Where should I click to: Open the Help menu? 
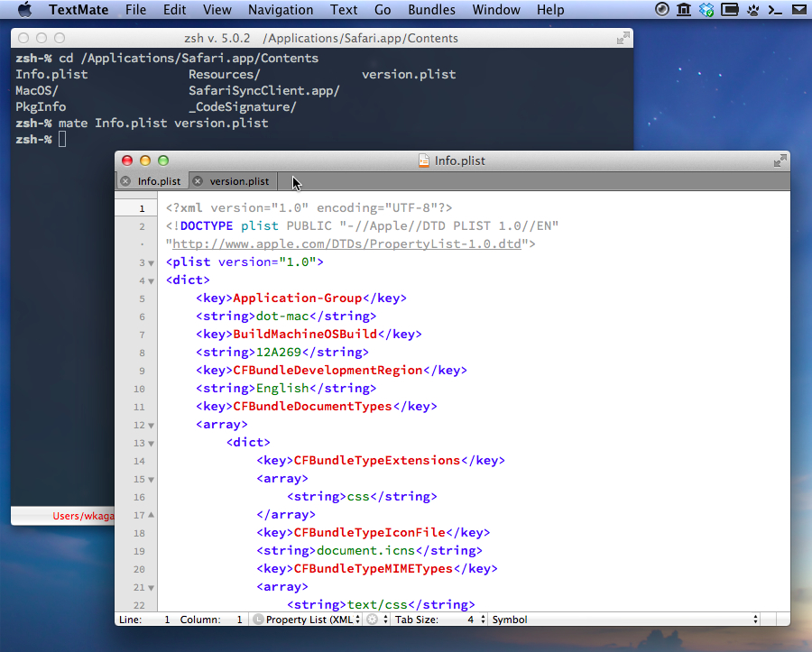coord(550,10)
